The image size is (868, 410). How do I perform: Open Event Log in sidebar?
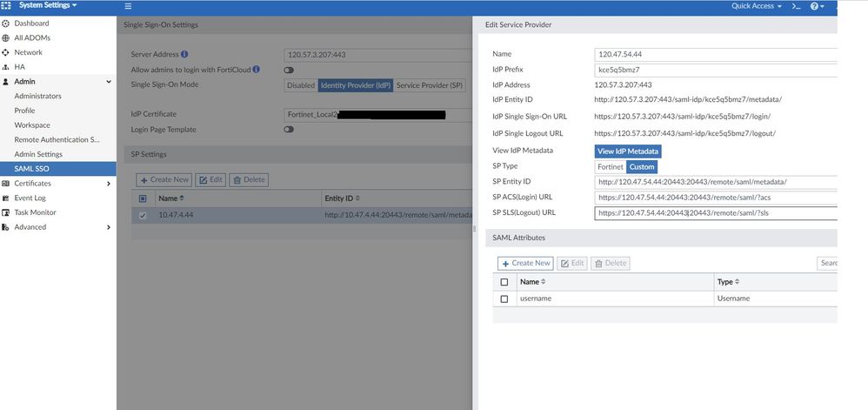(30, 198)
